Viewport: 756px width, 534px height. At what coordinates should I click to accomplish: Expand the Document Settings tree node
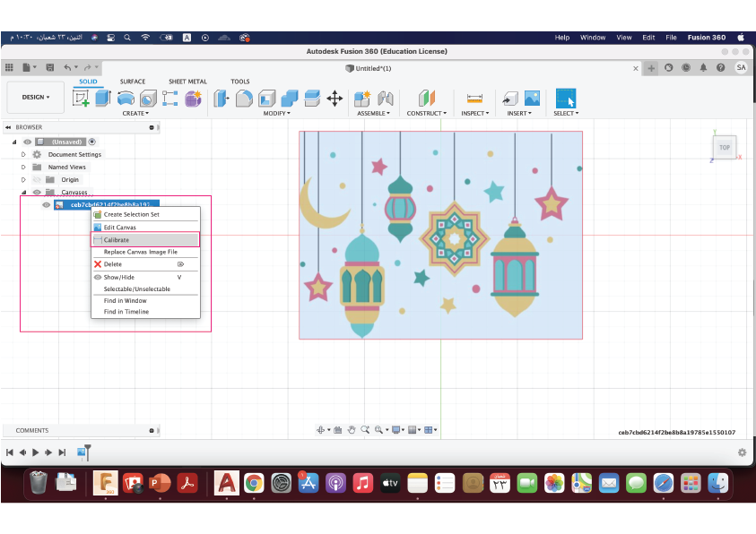23,155
